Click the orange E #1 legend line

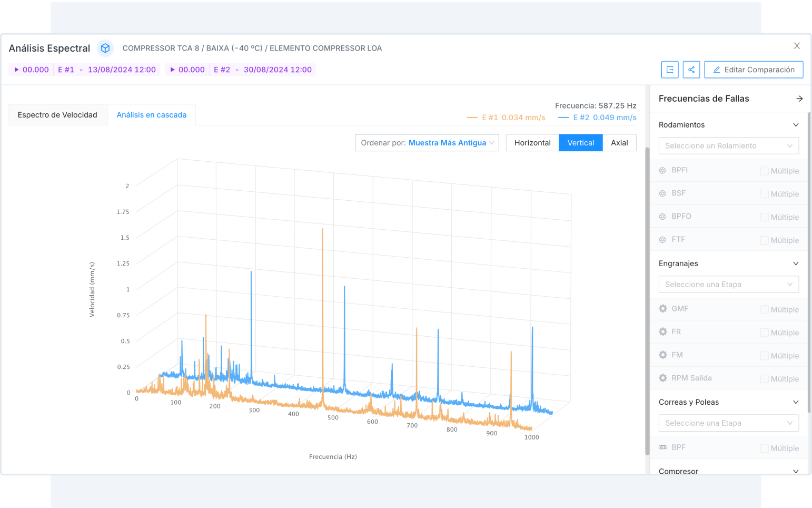point(472,118)
